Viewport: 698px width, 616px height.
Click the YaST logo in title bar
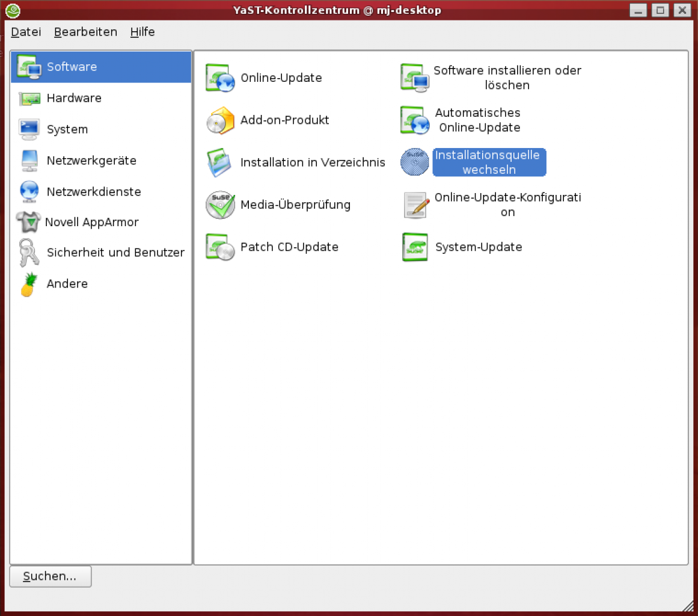click(13, 10)
